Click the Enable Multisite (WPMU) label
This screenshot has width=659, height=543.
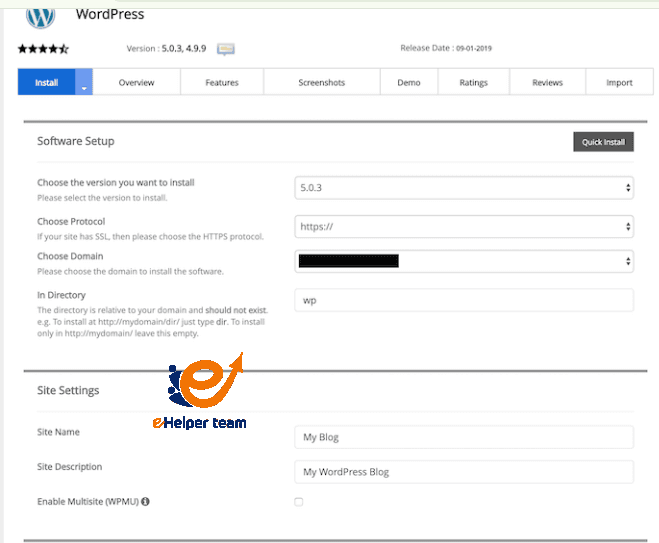[x=88, y=501]
